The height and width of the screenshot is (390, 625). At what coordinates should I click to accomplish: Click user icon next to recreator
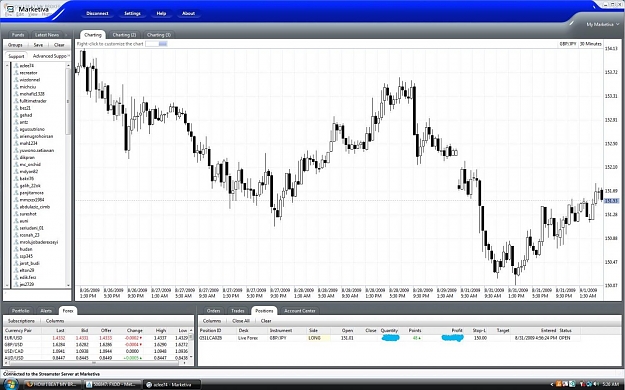coord(16,73)
